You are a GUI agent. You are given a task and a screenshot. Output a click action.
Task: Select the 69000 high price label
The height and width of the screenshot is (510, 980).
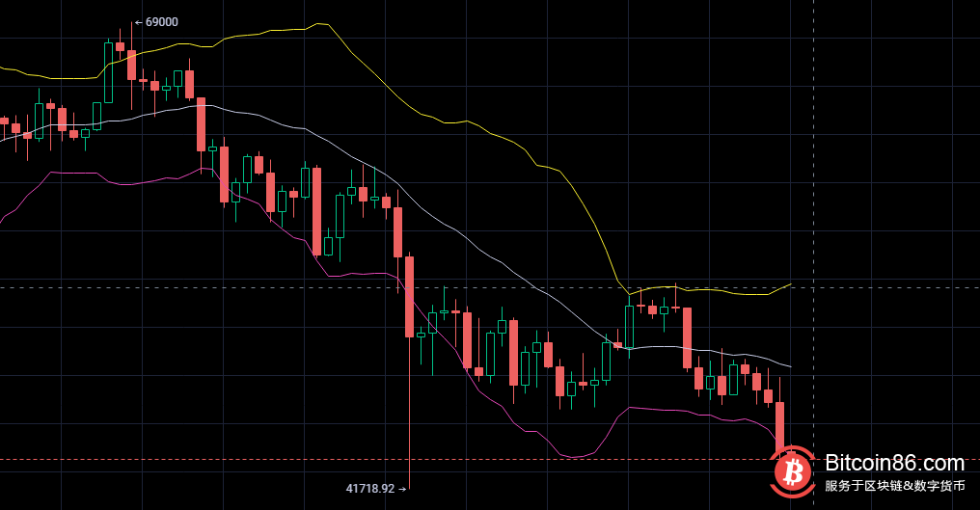point(161,22)
